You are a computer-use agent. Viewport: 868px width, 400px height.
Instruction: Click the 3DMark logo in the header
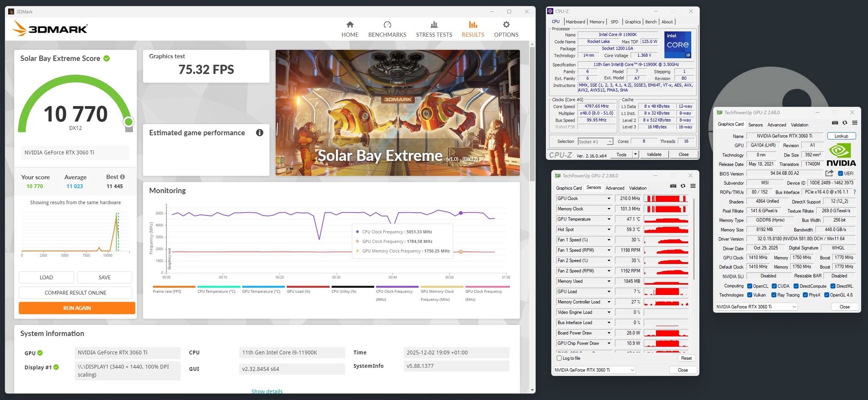click(x=50, y=28)
